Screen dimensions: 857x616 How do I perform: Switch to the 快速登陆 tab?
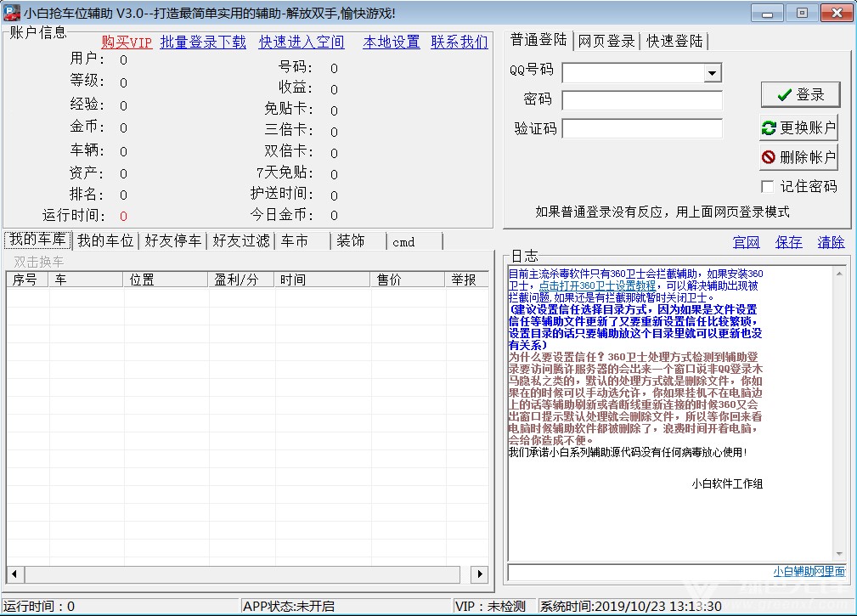[x=674, y=41]
